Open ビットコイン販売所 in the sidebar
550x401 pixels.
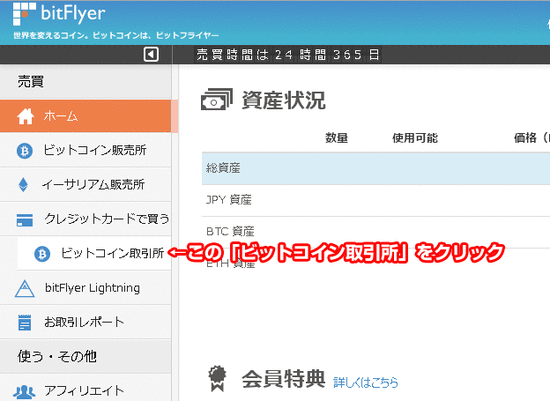point(86,150)
